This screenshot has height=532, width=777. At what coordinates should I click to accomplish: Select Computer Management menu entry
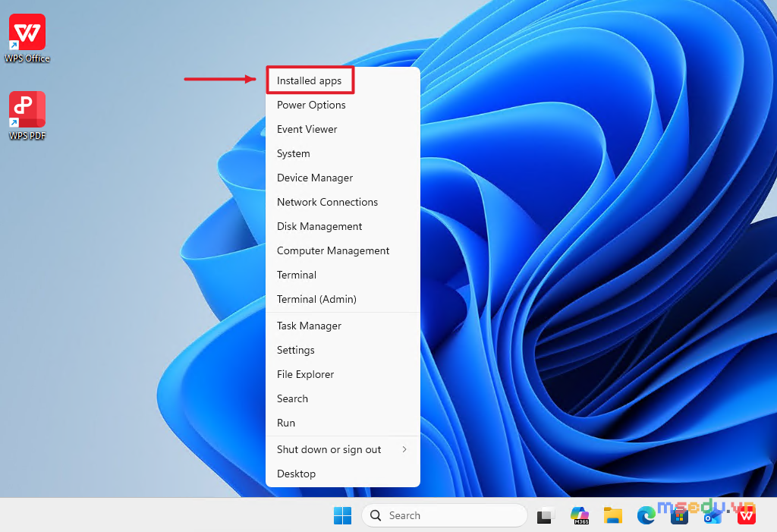[x=343, y=251]
